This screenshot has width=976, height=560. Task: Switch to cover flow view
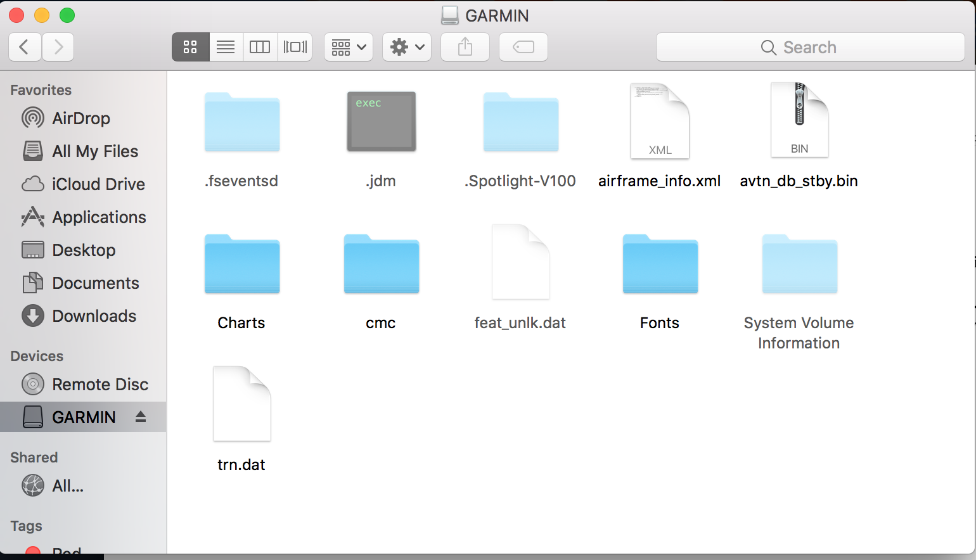pos(294,46)
